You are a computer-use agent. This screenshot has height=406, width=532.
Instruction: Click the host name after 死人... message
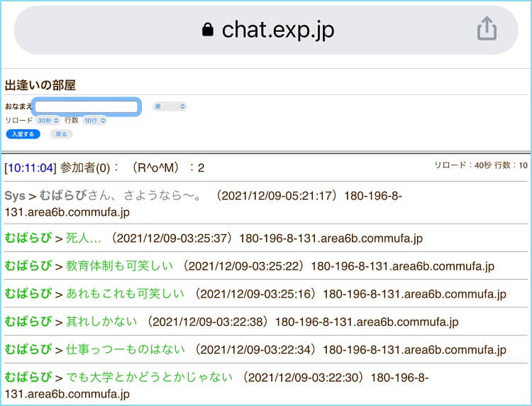click(331, 238)
